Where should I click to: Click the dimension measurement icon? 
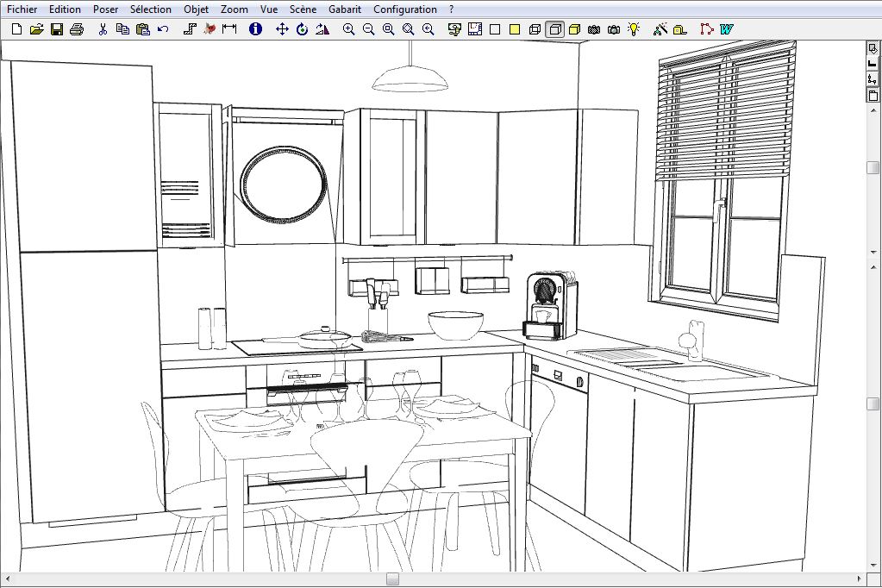pyautogui.click(x=229, y=29)
